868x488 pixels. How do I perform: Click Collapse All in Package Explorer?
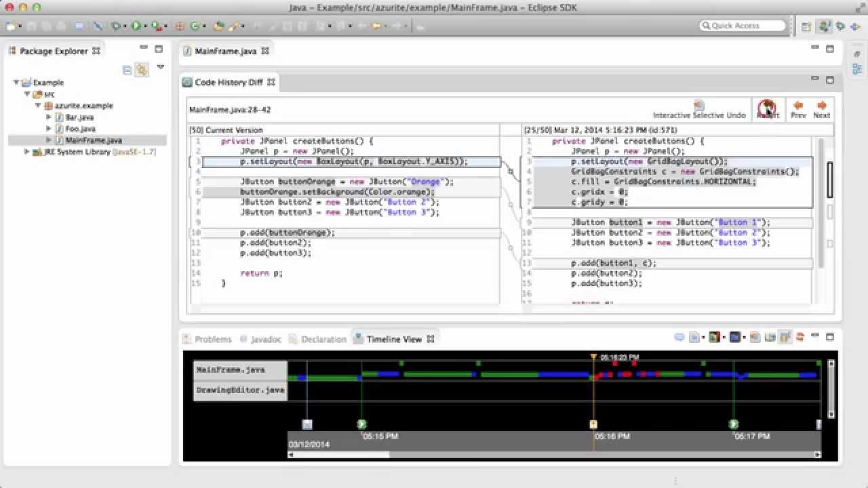127,70
